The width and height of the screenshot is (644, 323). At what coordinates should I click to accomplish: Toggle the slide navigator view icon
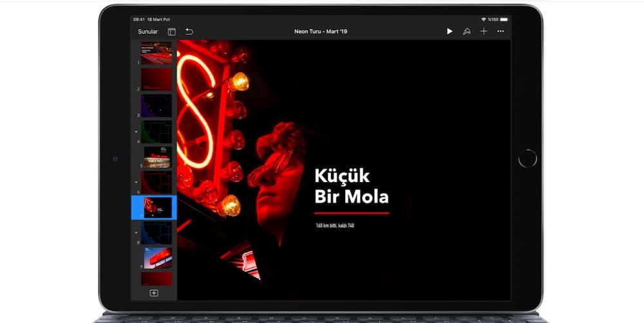pos(171,32)
